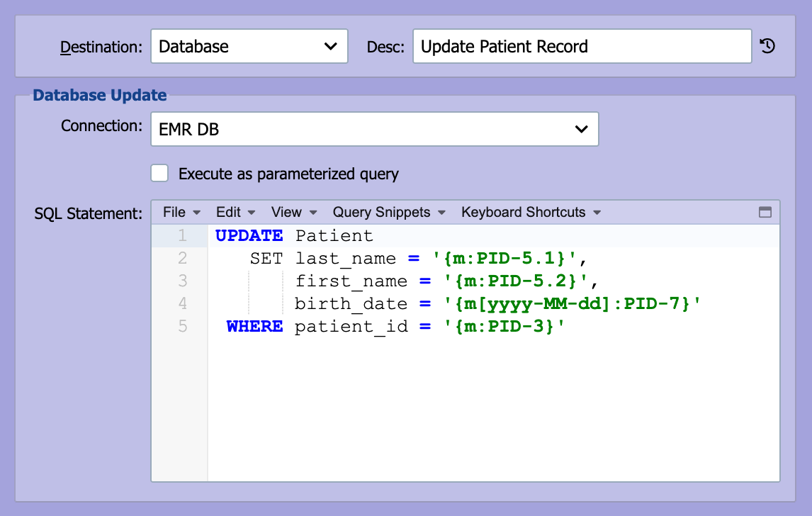Click the UPDATE keyword on line one
This screenshot has height=516, width=812.
[x=249, y=236]
